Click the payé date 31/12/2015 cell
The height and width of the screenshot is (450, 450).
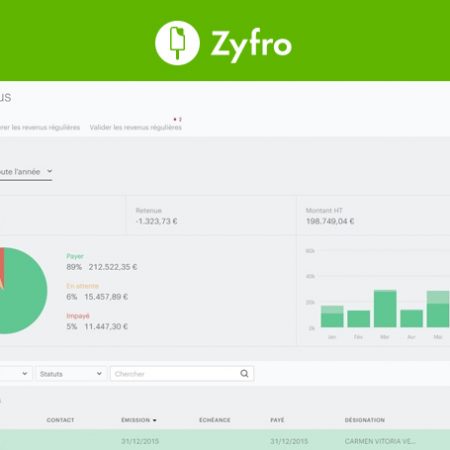coord(289,441)
